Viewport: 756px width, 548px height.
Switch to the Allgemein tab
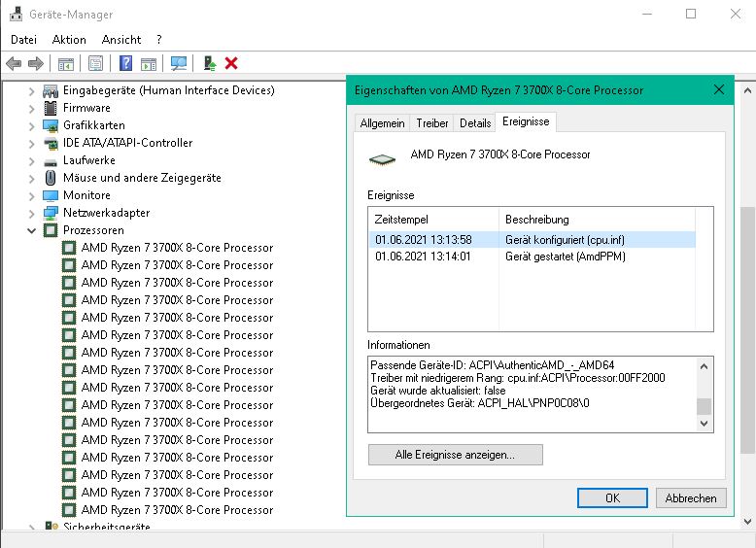coord(382,123)
